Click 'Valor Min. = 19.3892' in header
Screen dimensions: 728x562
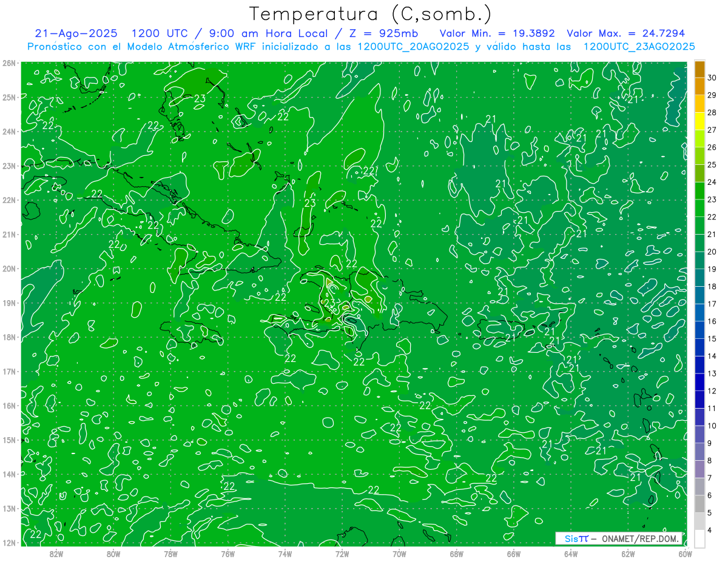497,33
